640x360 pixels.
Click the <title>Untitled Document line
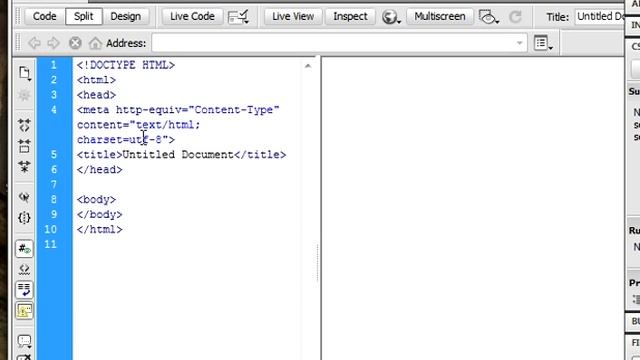(x=182, y=155)
